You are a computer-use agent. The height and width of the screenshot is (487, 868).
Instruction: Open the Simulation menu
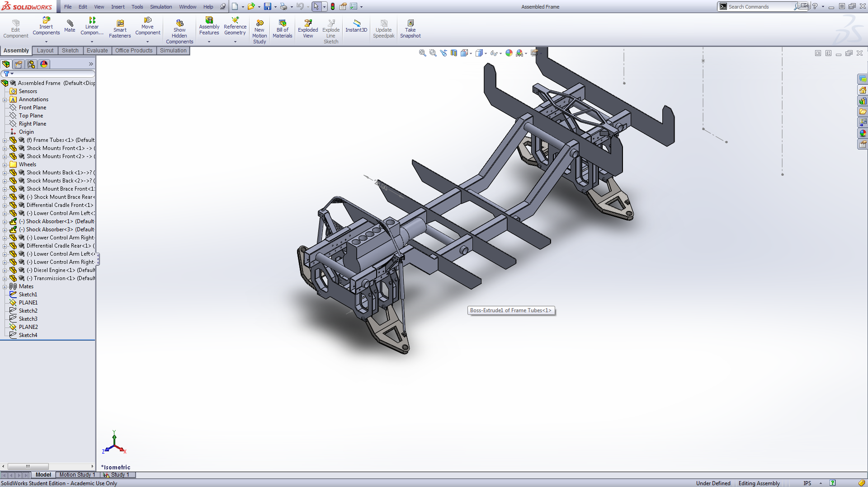(161, 7)
